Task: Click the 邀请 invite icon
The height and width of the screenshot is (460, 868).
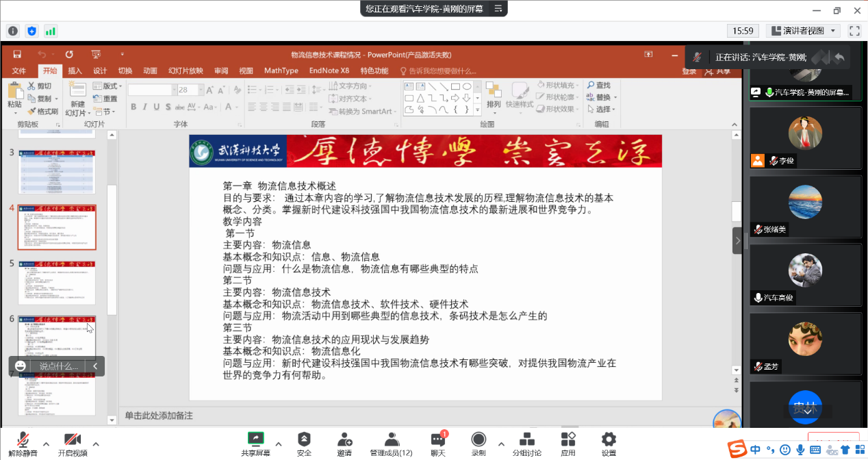Action: (x=344, y=444)
